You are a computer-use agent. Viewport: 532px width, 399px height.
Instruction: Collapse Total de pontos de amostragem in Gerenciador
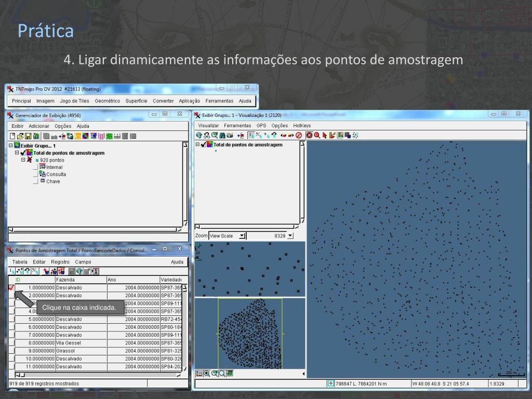17,153
